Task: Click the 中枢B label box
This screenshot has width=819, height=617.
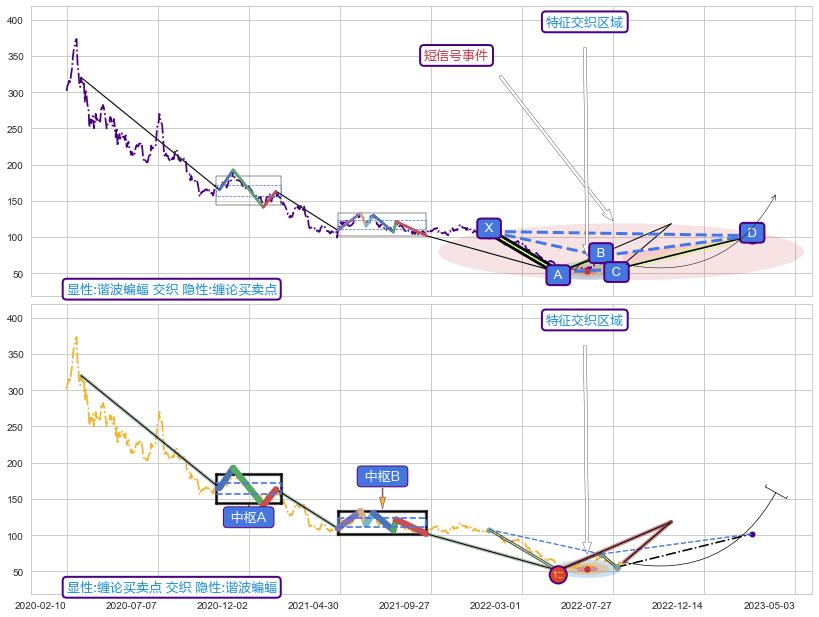Action: point(382,477)
